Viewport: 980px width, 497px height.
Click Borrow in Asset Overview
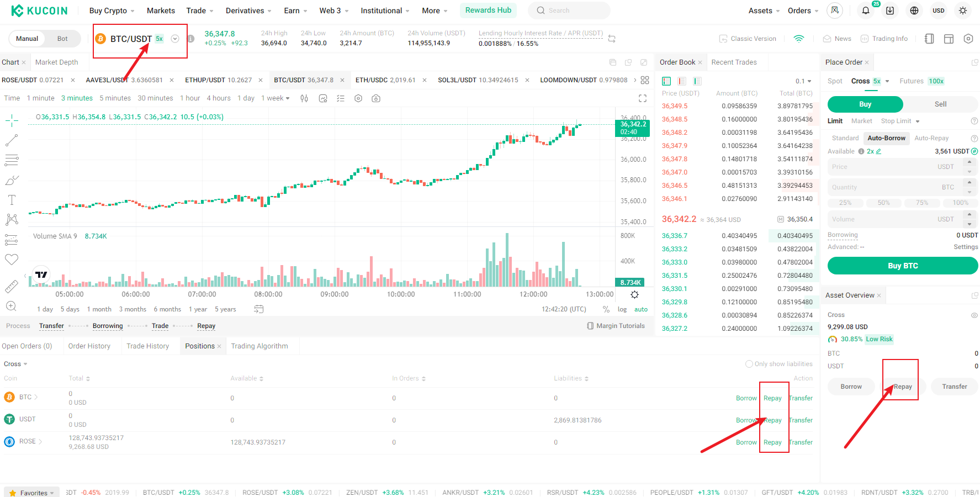pyautogui.click(x=851, y=387)
